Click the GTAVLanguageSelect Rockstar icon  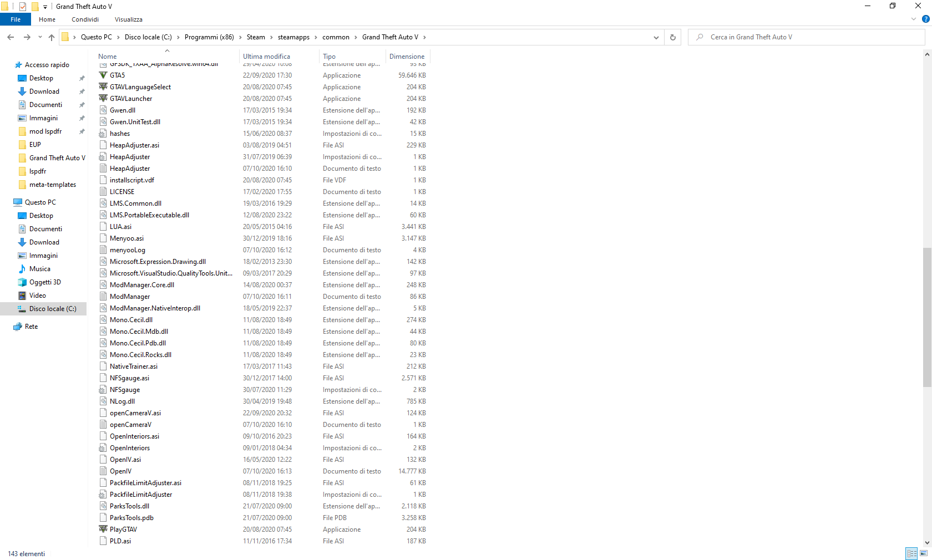[x=103, y=86]
